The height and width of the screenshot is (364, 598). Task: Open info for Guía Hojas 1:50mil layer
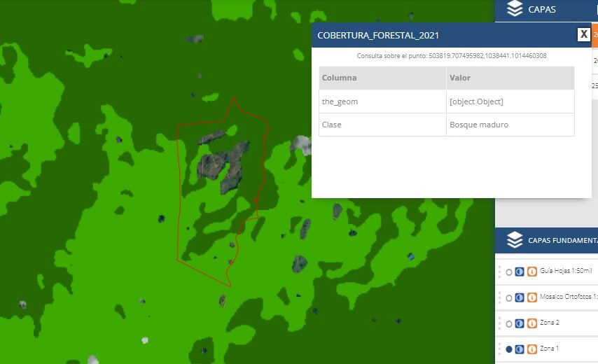[x=531, y=272]
